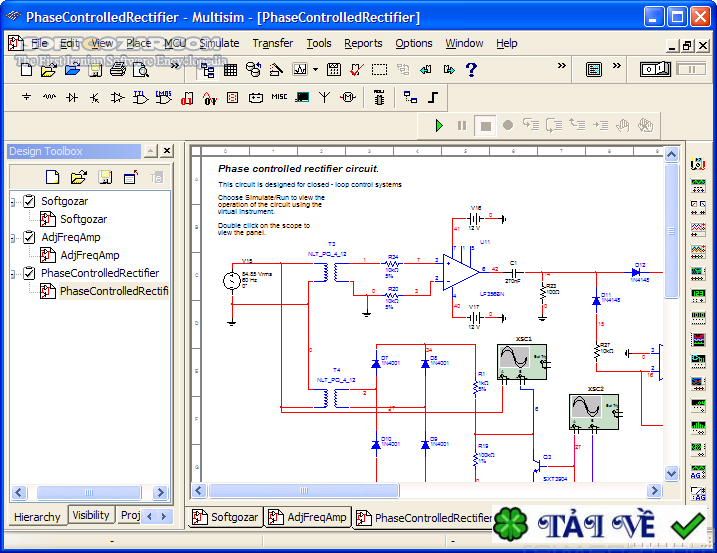717x553 pixels.
Task: Collapse the AdjFreqAmp tree node
Action: click(14, 238)
